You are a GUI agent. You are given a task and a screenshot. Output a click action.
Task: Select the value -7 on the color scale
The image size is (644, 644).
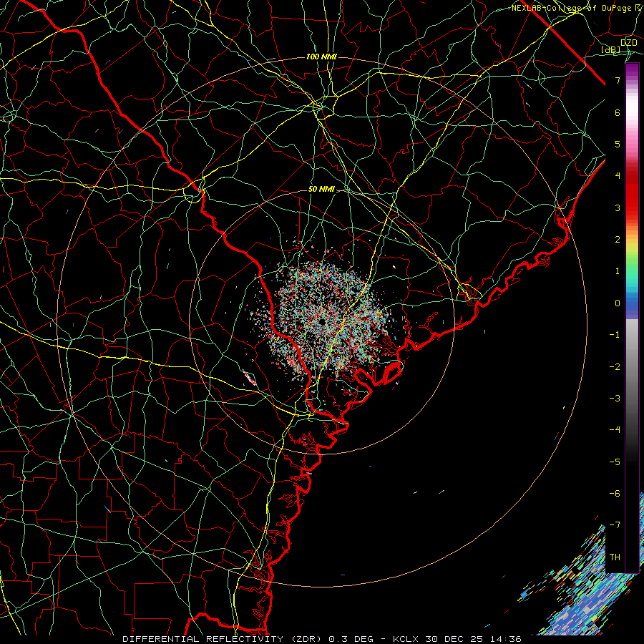pos(615,525)
